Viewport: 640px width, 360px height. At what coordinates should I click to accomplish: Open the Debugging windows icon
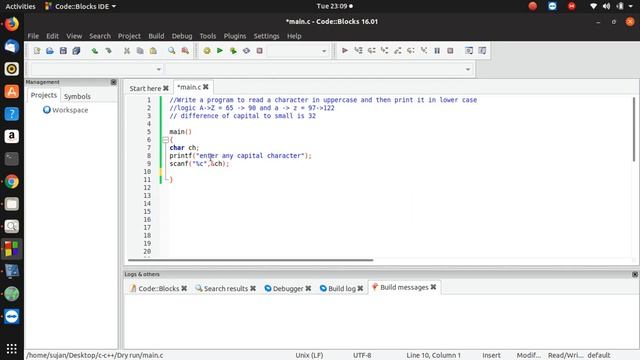pos(469,51)
